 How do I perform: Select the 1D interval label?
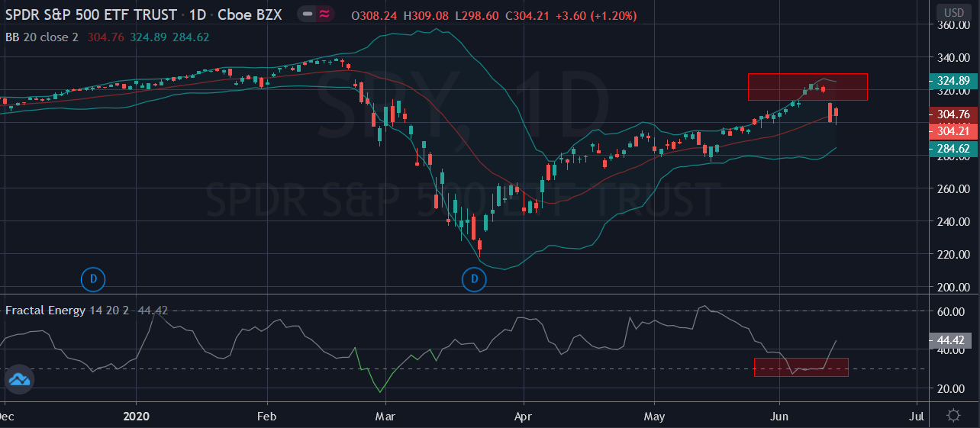[197, 15]
